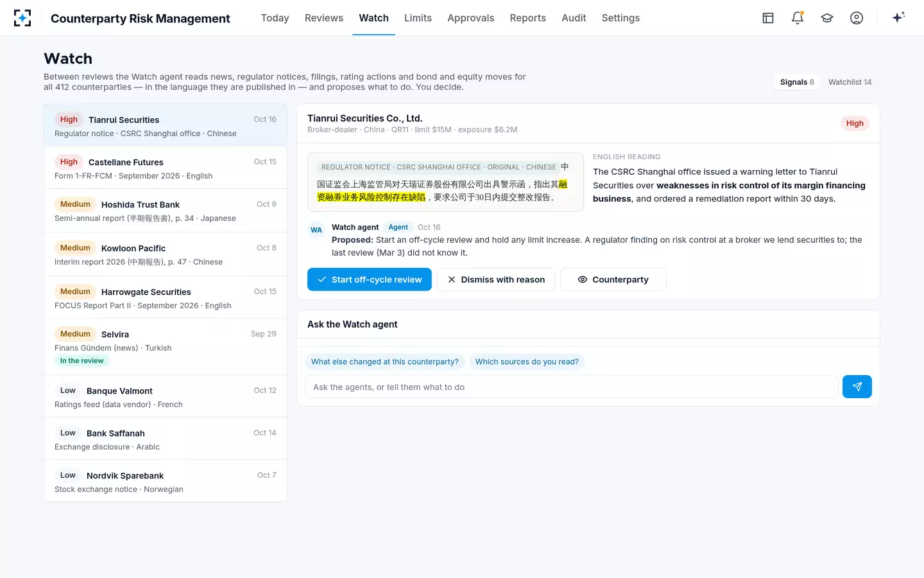Select the Bank Saffanah signal
Image resolution: width=924 pixels, height=578 pixels.
pyautogui.click(x=166, y=439)
